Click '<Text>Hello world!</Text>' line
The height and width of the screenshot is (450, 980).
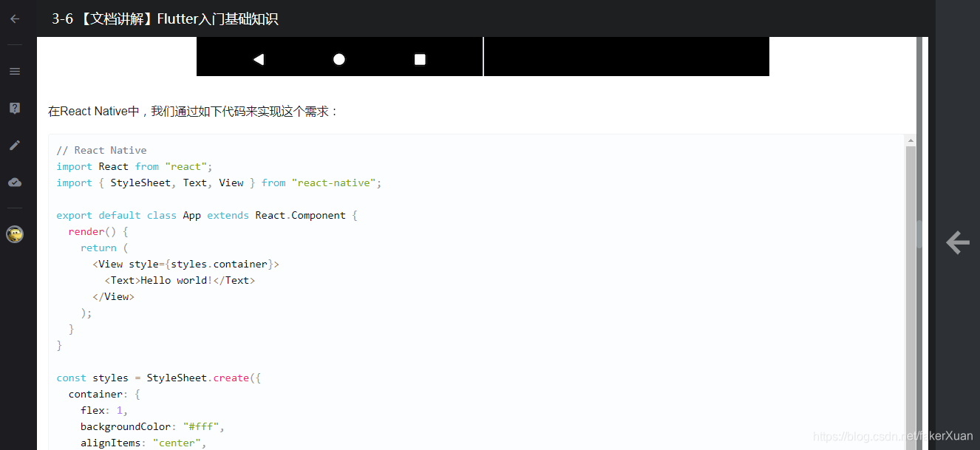point(180,280)
